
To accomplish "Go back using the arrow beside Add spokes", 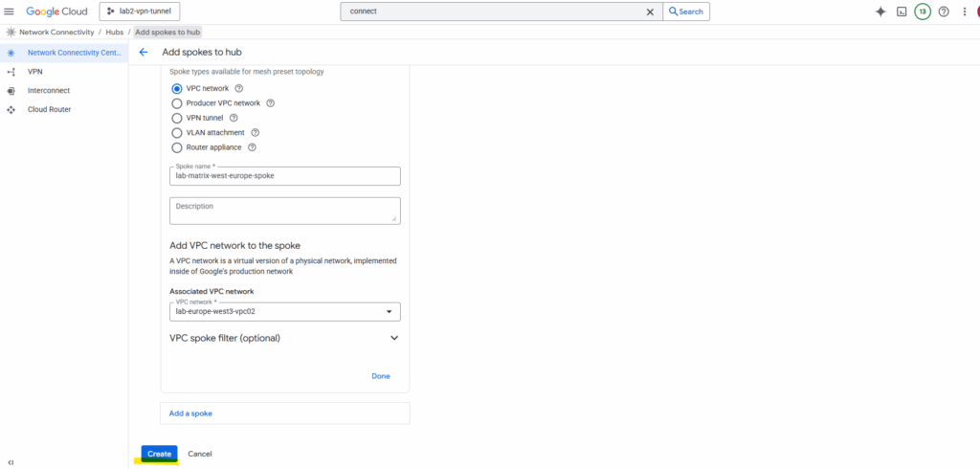I will click(144, 52).
